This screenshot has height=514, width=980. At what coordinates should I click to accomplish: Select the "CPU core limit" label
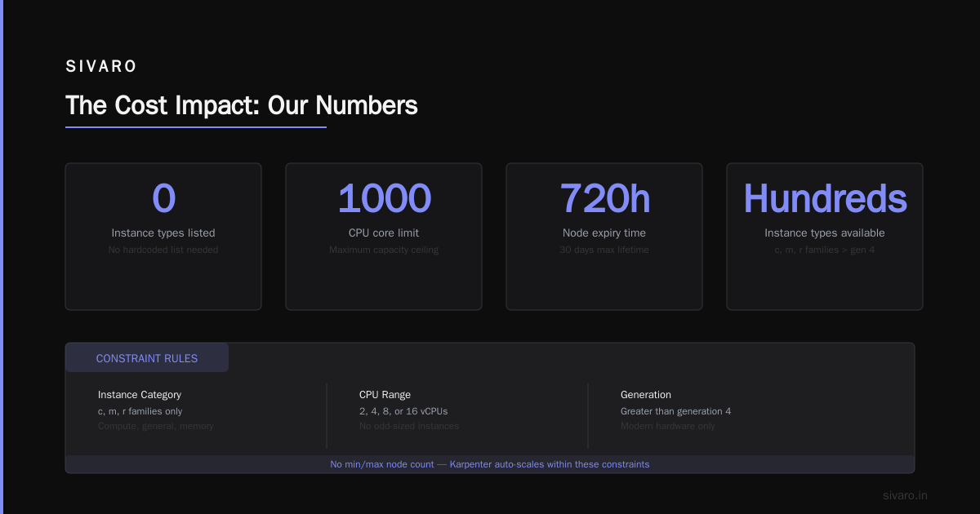(384, 233)
